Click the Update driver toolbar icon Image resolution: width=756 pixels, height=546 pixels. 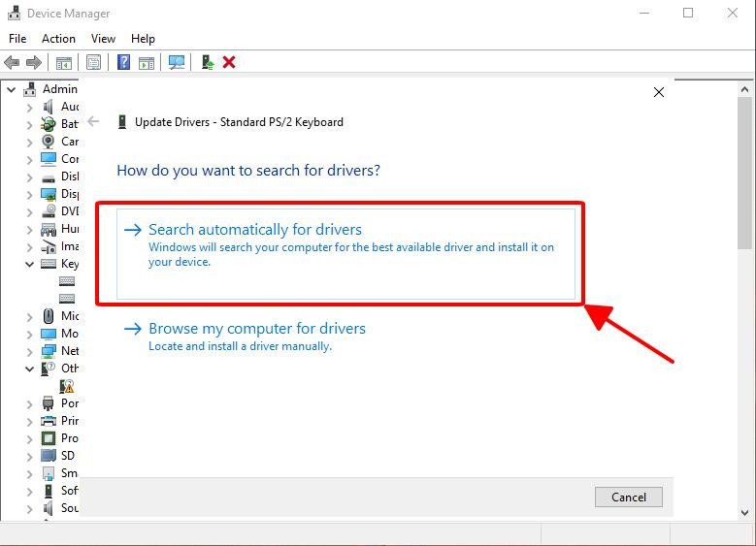[x=207, y=62]
